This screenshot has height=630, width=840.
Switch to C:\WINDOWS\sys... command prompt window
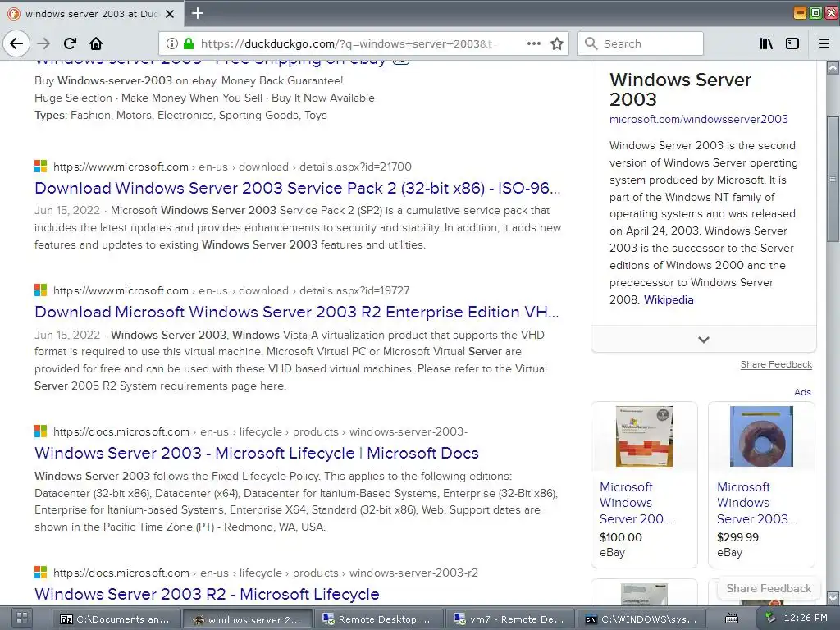point(641,619)
